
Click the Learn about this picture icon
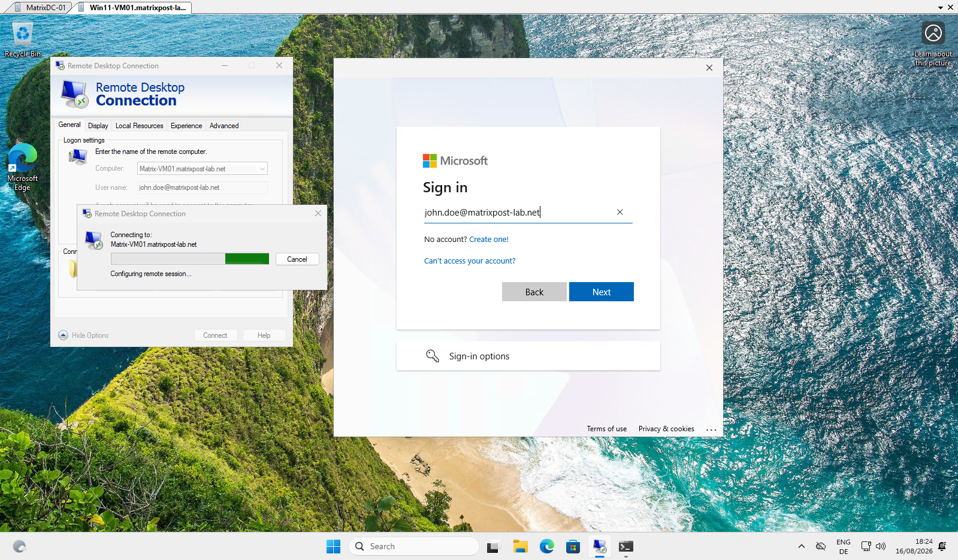933,44
